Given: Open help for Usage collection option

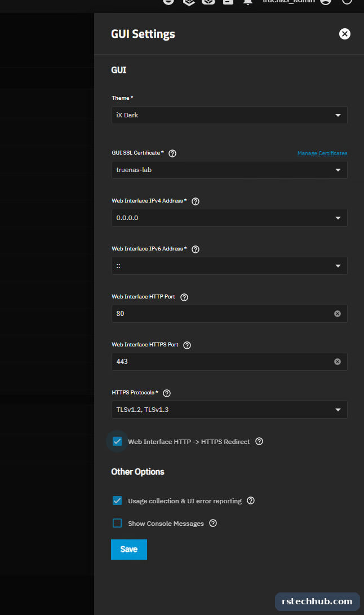Looking at the screenshot, I should [x=251, y=500].
